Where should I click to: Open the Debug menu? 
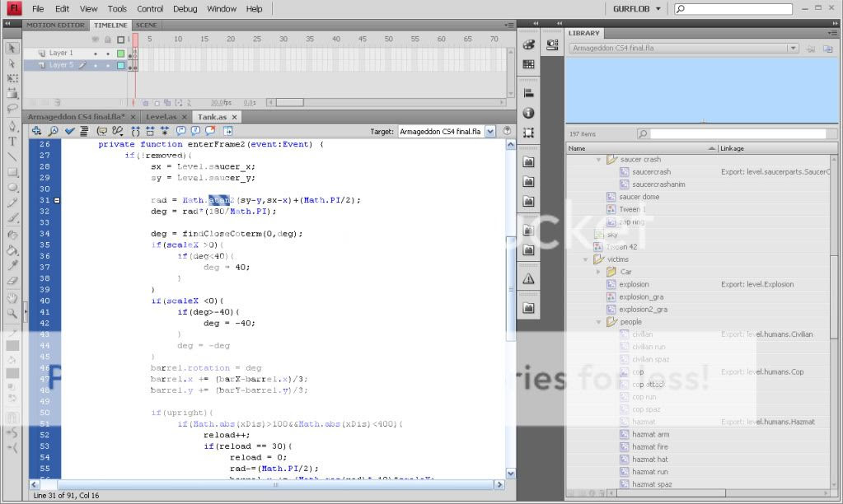point(185,9)
